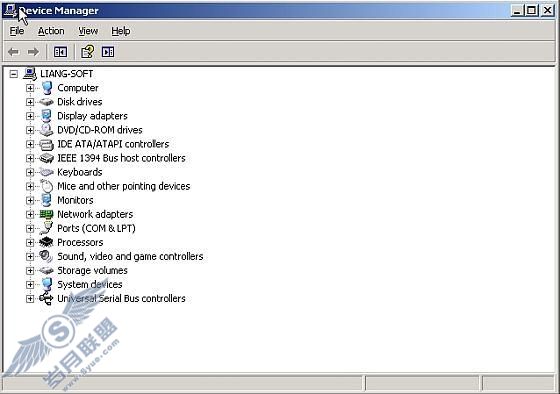Select the Storage volumes label
The image size is (560, 394).
92,270
